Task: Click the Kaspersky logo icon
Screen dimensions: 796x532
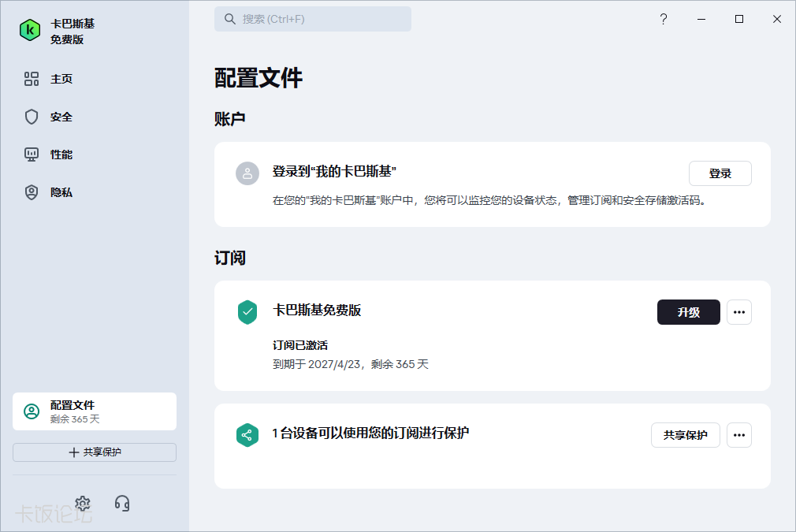Action: click(30, 31)
